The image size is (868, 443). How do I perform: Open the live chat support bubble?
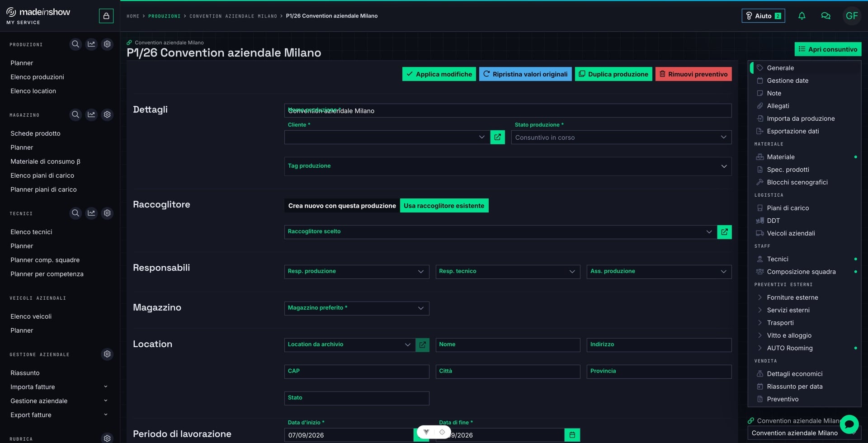pyautogui.click(x=849, y=424)
